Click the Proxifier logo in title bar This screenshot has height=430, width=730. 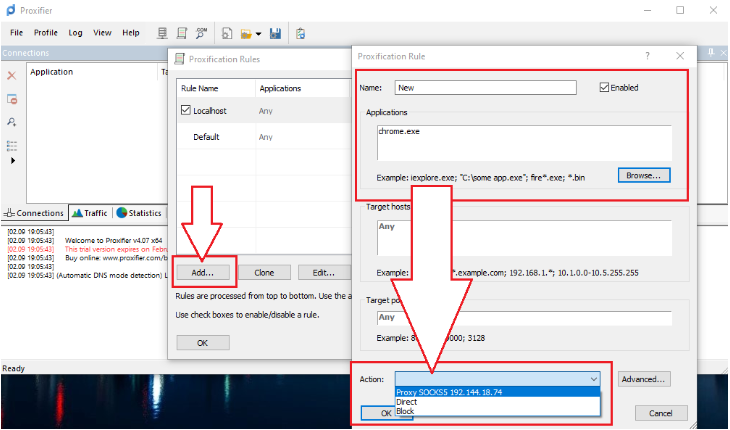click(10, 10)
